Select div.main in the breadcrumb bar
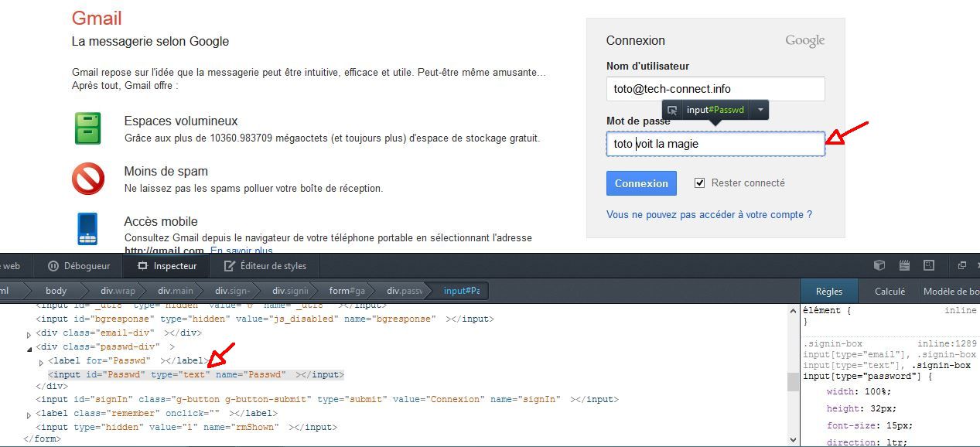 (x=176, y=292)
